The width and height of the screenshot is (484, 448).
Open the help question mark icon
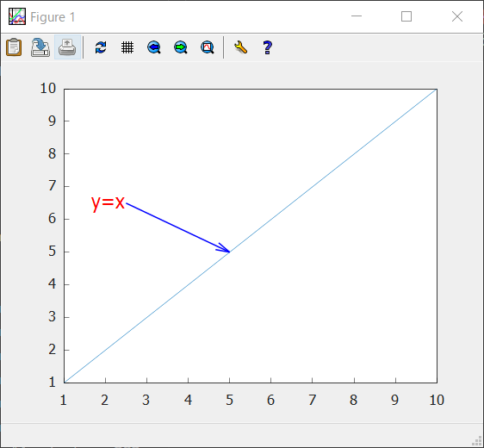point(268,47)
